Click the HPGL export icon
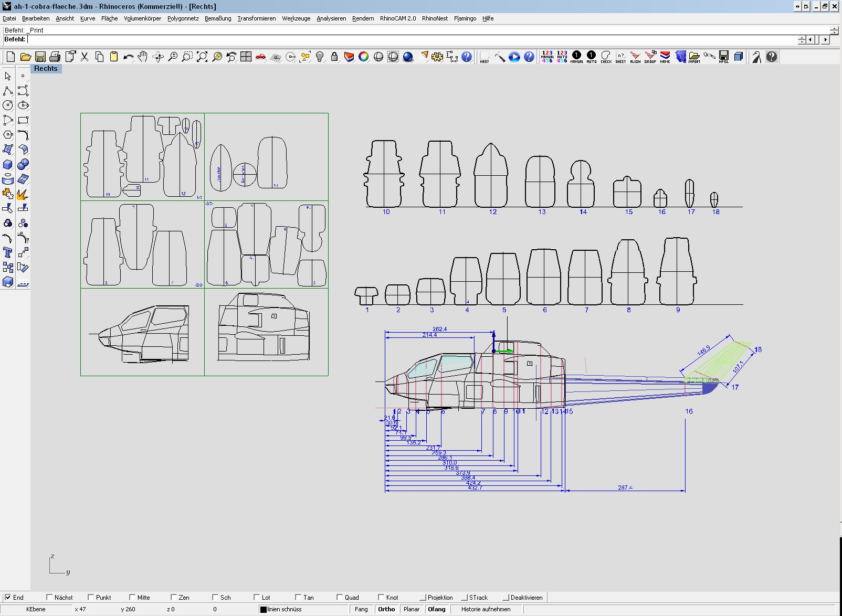The image size is (842, 616). coord(724,57)
